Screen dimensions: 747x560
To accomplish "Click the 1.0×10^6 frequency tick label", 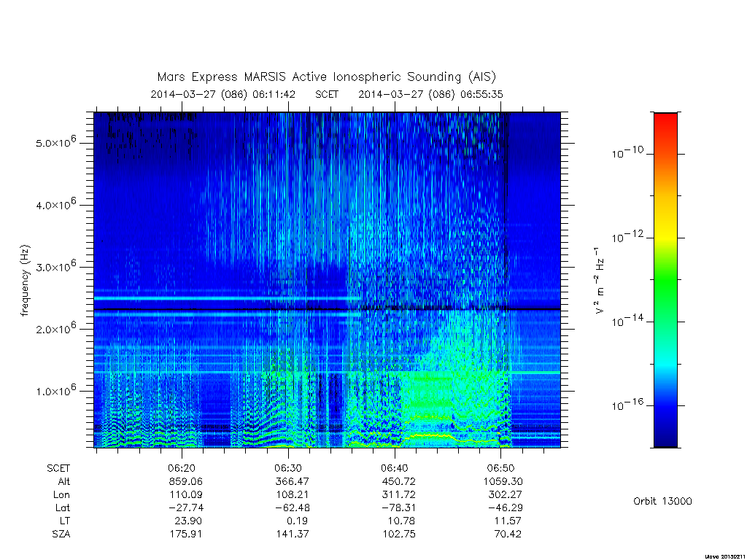I will [x=55, y=391].
